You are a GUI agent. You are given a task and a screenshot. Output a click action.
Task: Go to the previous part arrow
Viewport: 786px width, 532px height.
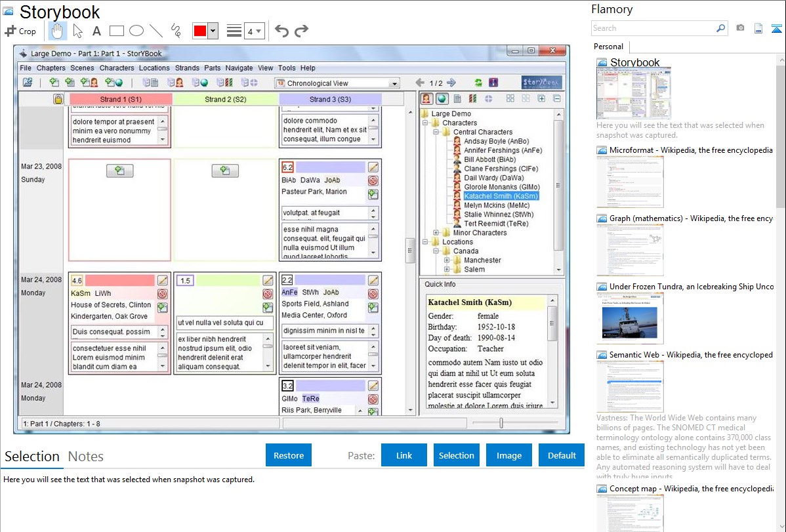point(420,83)
